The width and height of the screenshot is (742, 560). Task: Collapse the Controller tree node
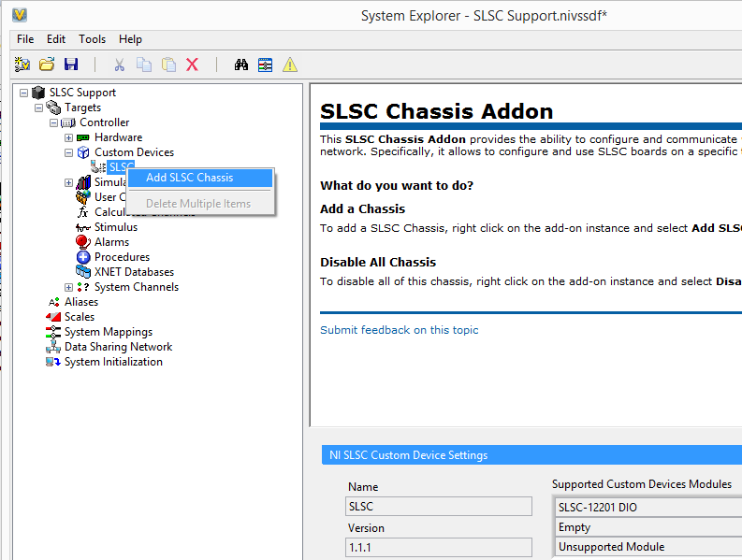(54, 123)
